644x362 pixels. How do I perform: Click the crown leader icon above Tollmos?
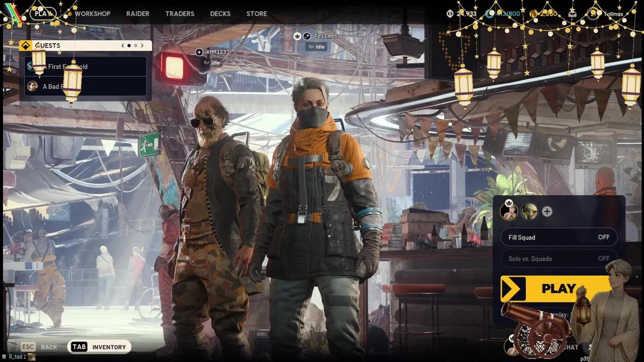pyautogui.click(x=297, y=36)
